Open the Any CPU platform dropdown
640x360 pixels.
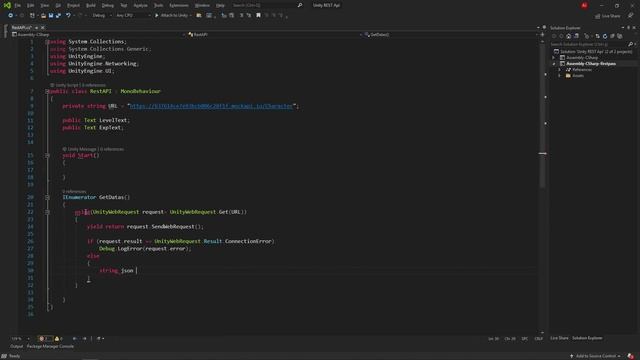coord(133,16)
